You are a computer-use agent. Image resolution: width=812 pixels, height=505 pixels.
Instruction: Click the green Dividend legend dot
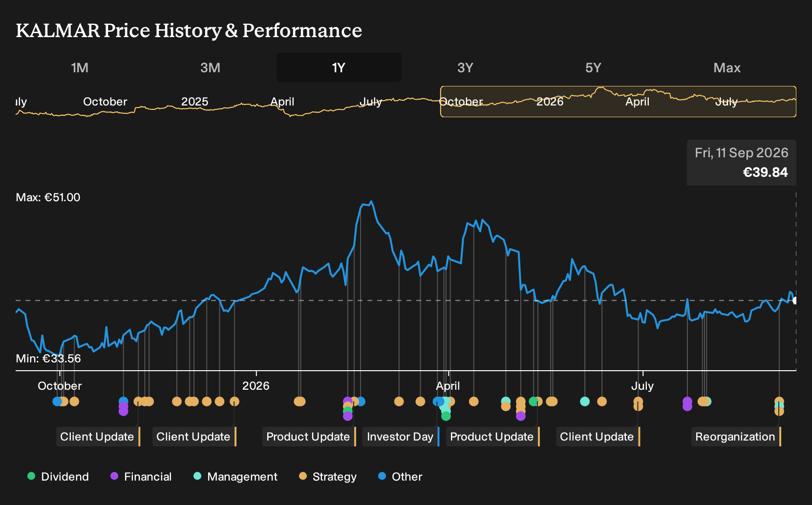pyautogui.click(x=31, y=476)
